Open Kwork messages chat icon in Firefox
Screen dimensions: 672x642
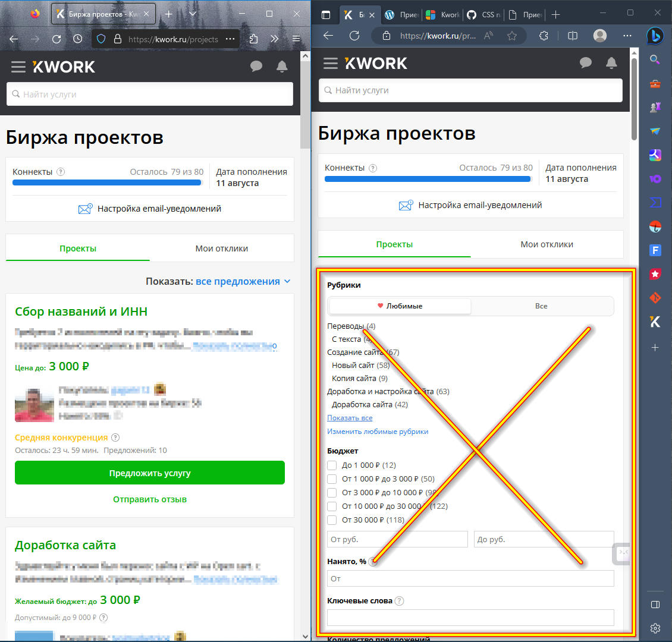click(x=256, y=67)
